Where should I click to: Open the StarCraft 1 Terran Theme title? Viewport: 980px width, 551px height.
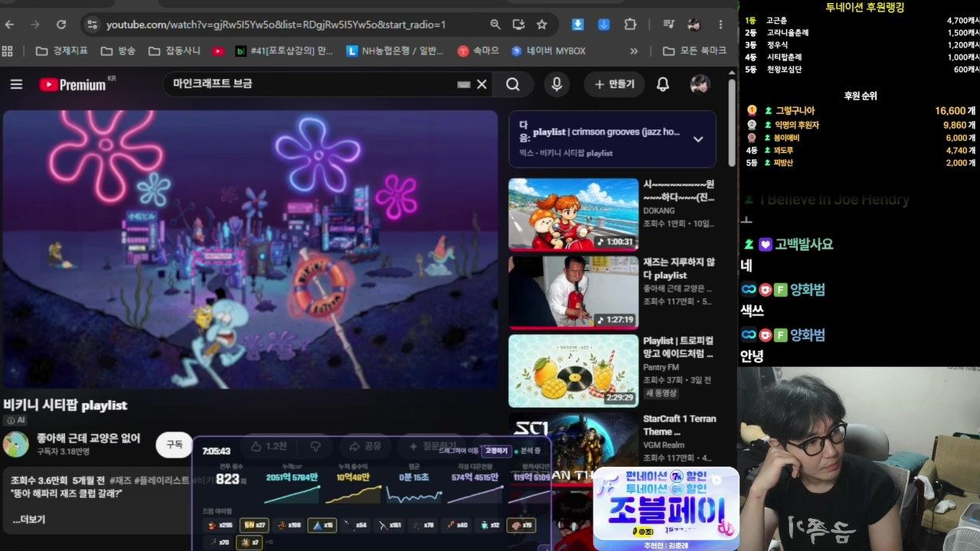pyautogui.click(x=679, y=425)
